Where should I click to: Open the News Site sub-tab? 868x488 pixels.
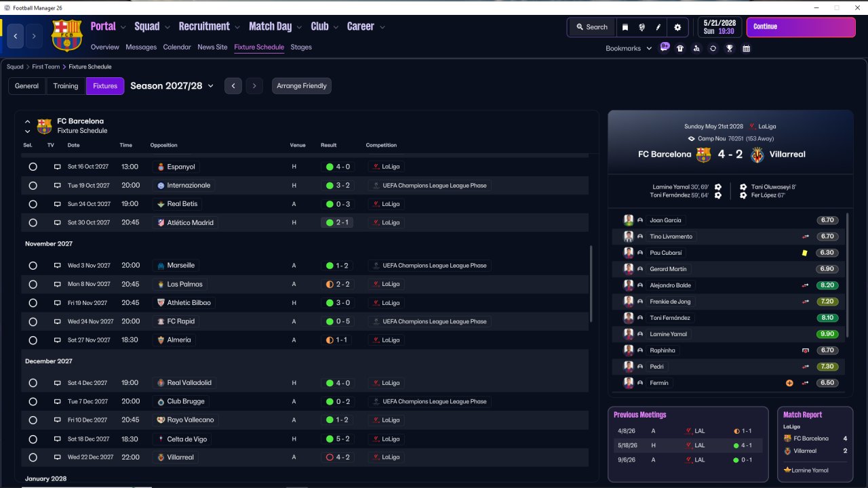tap(212, 47)
